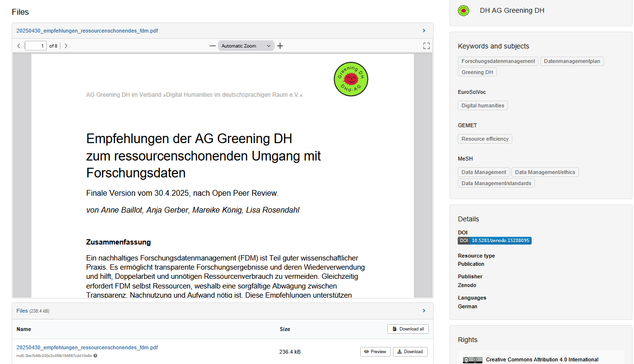
Task: Click the Data Management MeSH tag
Action: [484, 172]
